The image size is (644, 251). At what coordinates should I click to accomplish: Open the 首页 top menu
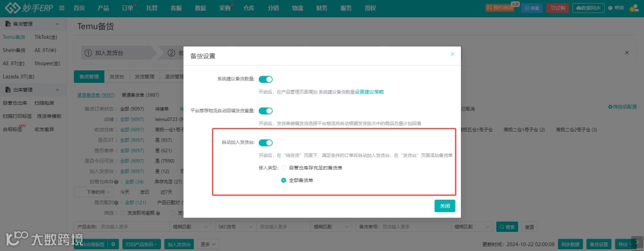79,8
